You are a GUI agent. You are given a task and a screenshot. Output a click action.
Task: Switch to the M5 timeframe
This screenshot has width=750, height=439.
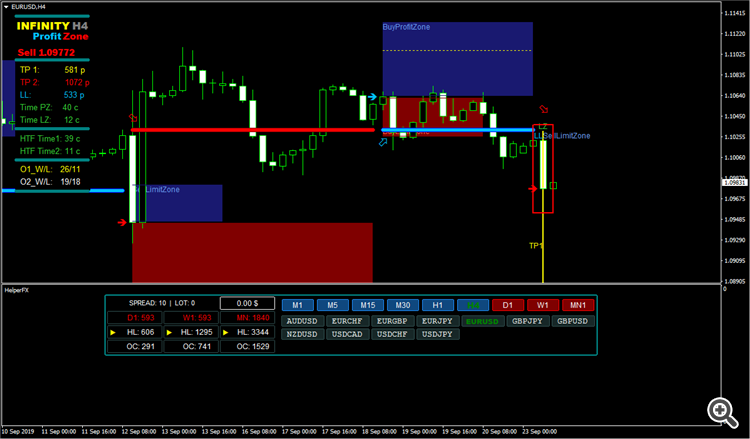click(x=332, y=305)
